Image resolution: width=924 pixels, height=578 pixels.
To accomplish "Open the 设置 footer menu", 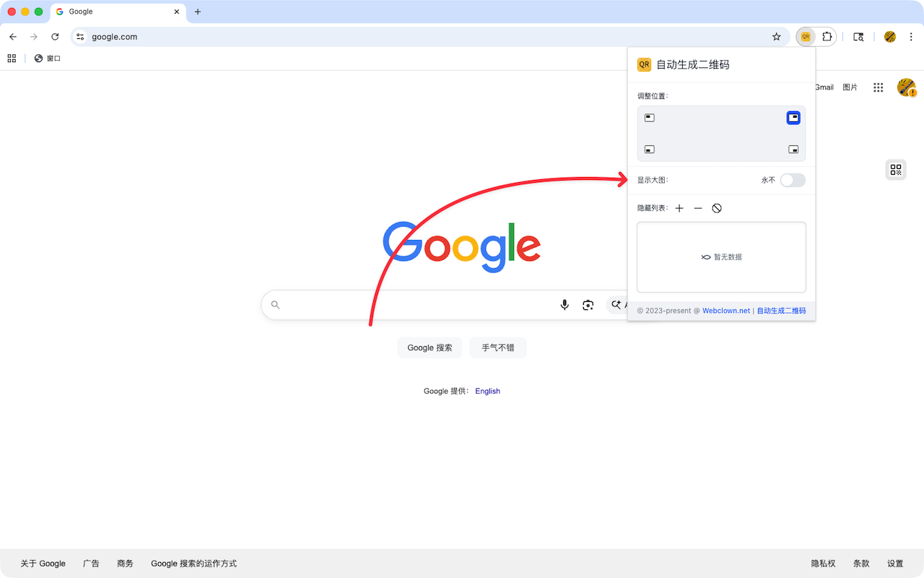I will point(895,564).
